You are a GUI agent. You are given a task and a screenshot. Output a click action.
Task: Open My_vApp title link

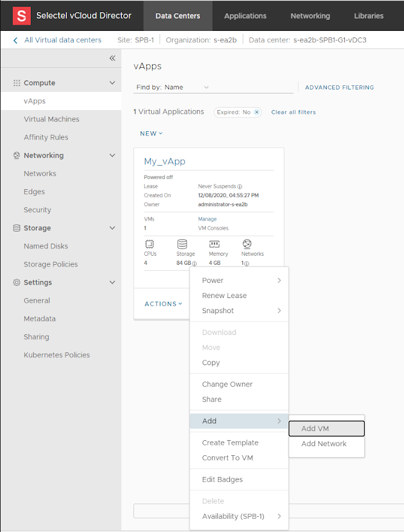[x=165, y=161]
